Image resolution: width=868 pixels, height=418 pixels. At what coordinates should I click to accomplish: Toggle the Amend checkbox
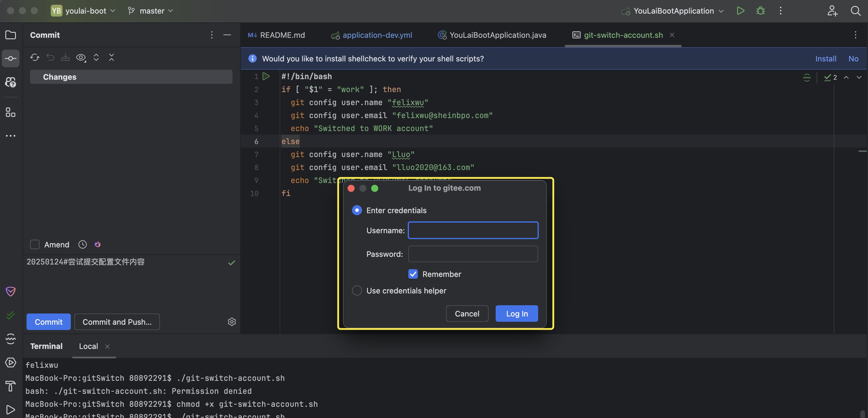(35, 244)
